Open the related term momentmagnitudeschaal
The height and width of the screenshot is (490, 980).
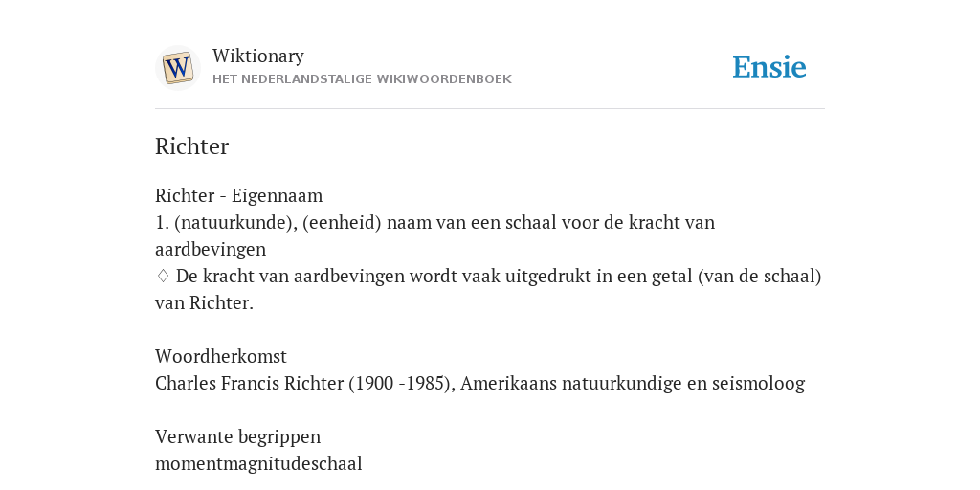pos(258,464)
